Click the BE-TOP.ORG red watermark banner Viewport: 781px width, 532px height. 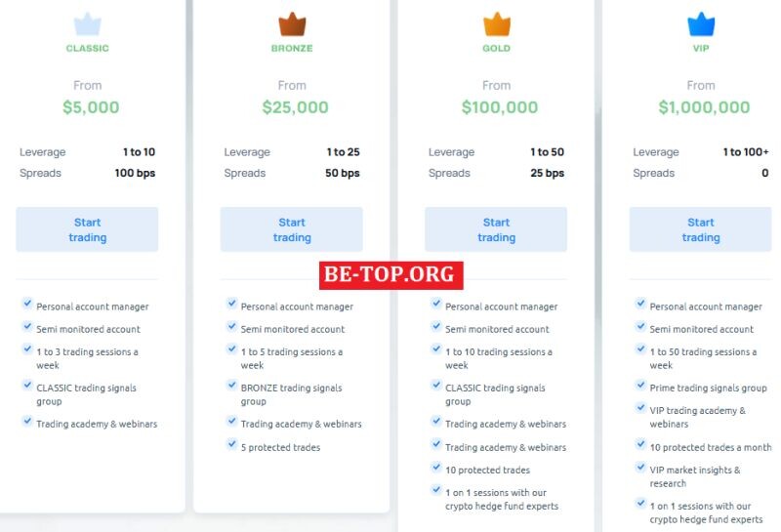click(391, 275)
